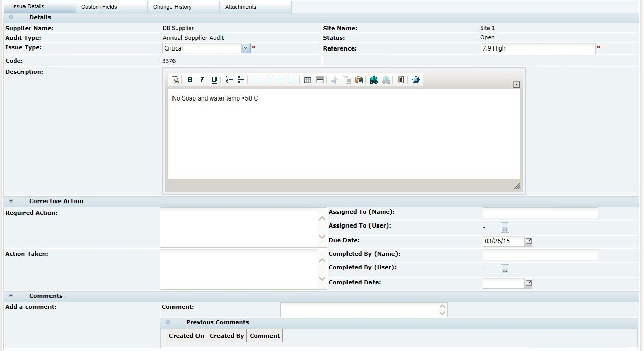This screenshot has width=644, height=351.
Task: Toggle bold formatting in the description editor
Action: coord(190,80)
